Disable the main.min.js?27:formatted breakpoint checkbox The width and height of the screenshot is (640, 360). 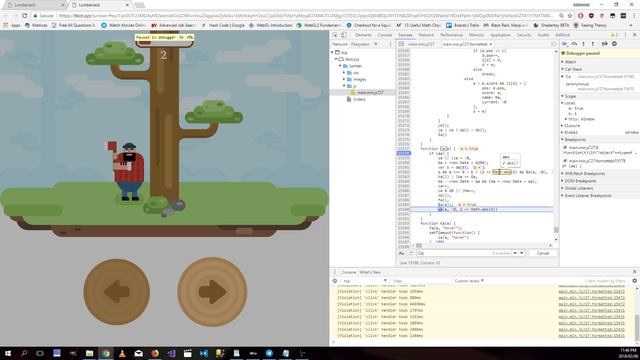[x=565, y=161]
